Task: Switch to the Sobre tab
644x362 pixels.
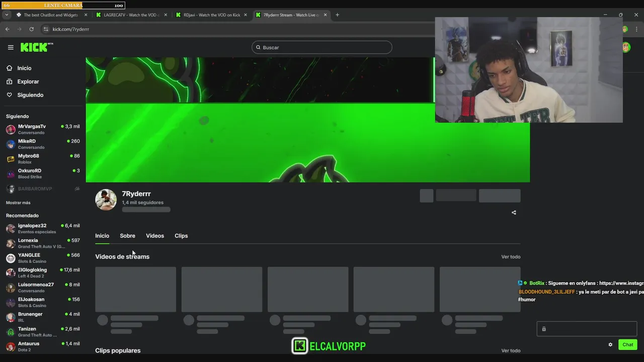Action: coord(127,236)
